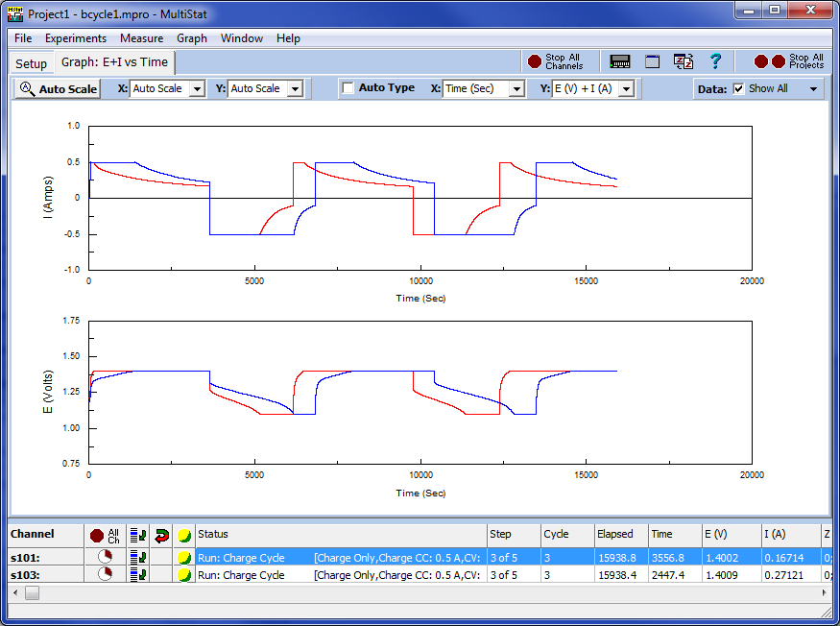This screenshot has height=626, width=840.
Task: Click the ZZ file conversion toolbar icon
Action: [684, 61]
